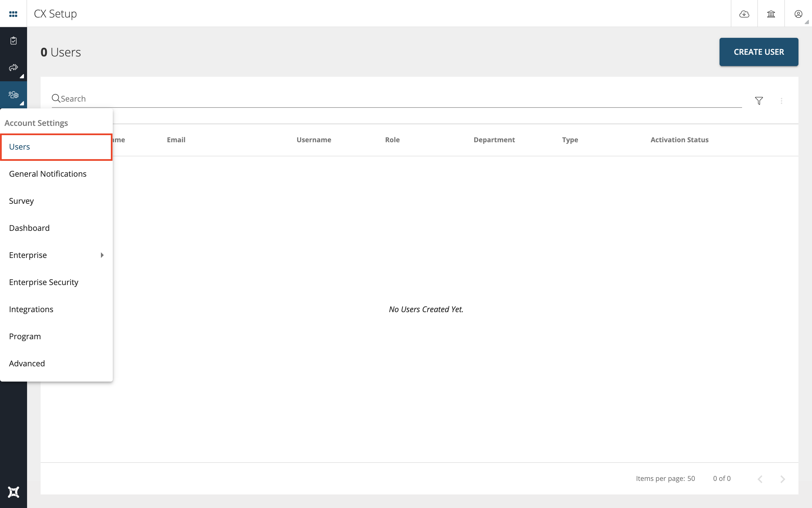Sort by the Type column header
812x508 pixels.
(570, 140)
